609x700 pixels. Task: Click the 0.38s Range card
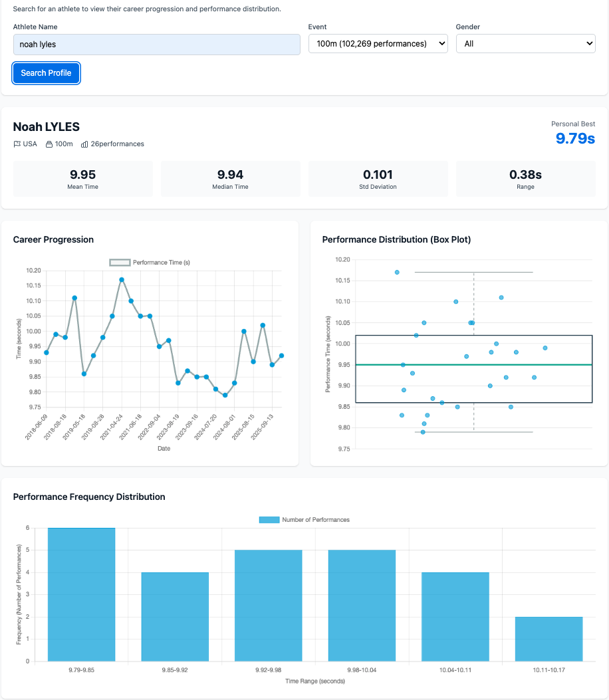click(525, 179)
